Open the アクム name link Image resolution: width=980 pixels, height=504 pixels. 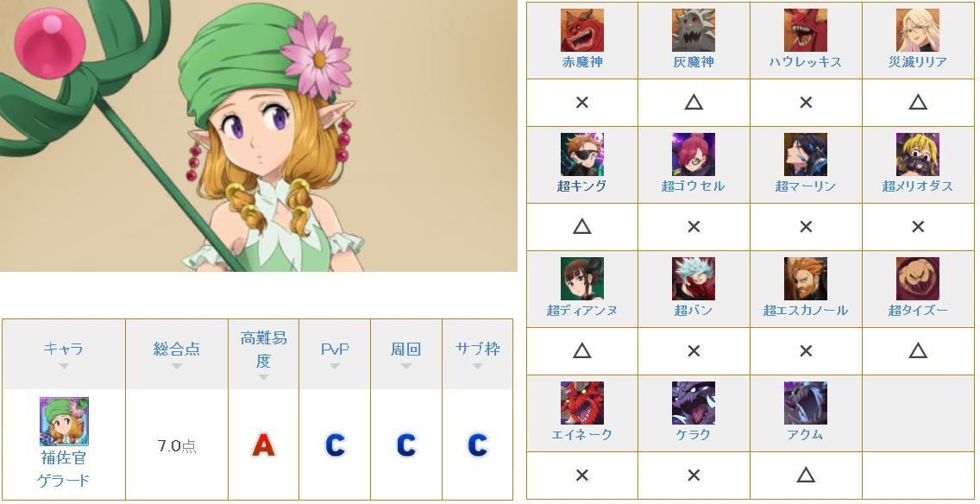pyautogui.click(x=806, y=434)
